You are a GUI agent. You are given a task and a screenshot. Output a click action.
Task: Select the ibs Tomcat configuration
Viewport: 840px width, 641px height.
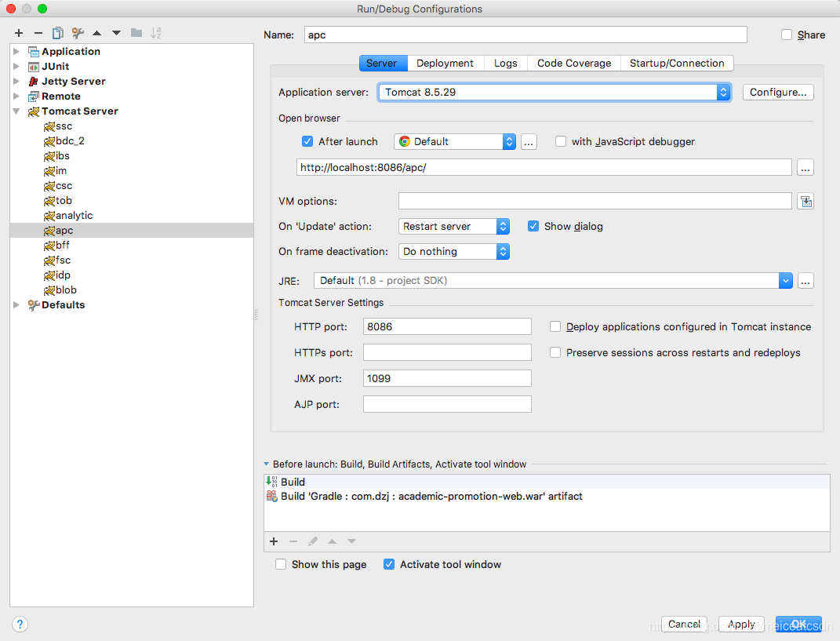click(131, 156)
